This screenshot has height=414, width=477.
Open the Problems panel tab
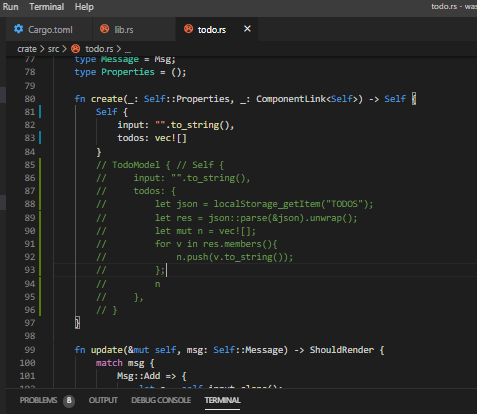click(38, 400)
